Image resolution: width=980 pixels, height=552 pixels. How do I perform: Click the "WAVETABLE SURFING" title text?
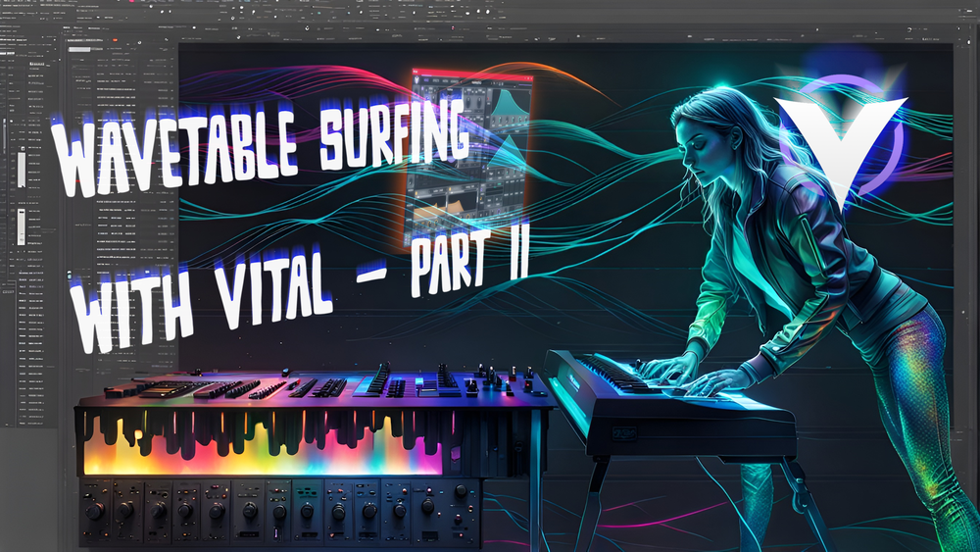pos(260,147)
